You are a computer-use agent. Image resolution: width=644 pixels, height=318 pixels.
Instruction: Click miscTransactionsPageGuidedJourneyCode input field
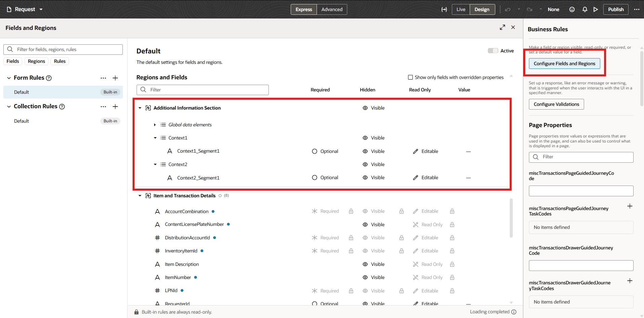click(x=581, y=191)
